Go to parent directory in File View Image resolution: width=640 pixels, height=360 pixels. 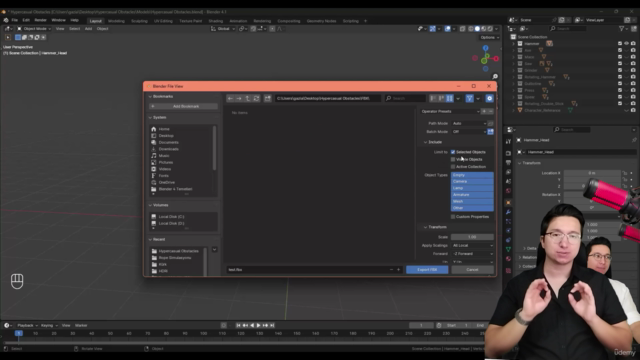247,98
